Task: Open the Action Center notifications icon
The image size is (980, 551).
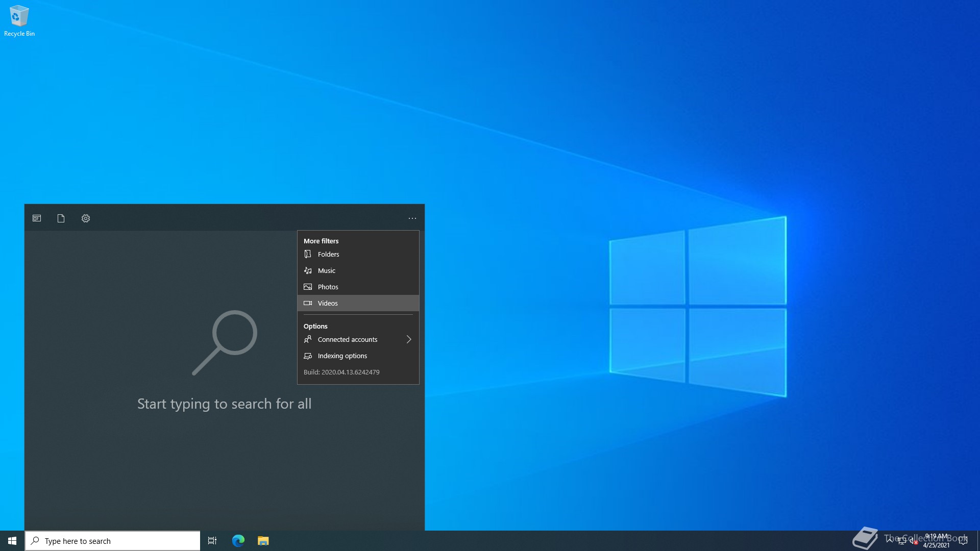Action: click(963, 541)
